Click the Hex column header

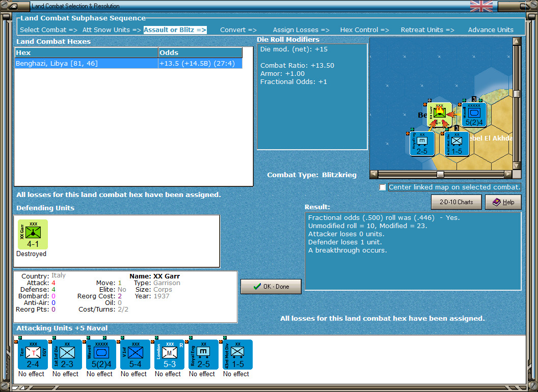[x=86, y=52]
